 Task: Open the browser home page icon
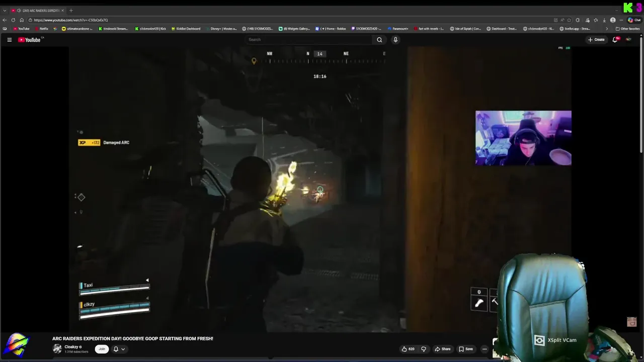[22, 20]
